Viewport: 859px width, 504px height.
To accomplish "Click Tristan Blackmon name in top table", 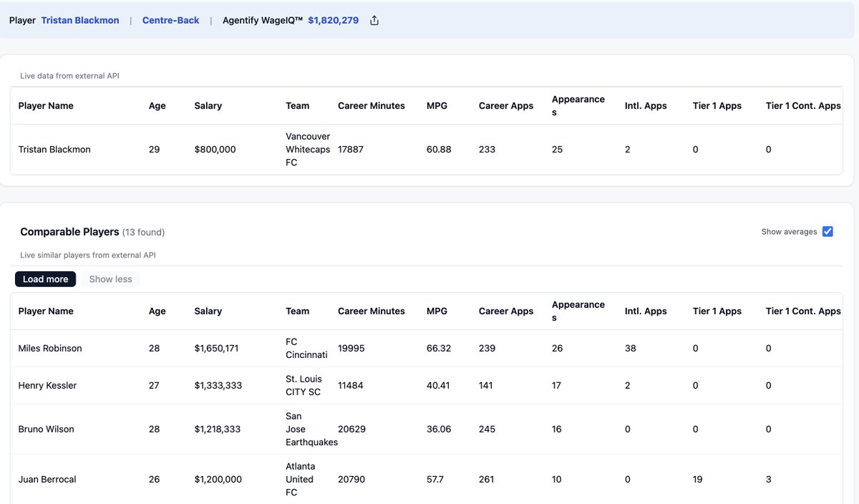I will pos(54,150).
